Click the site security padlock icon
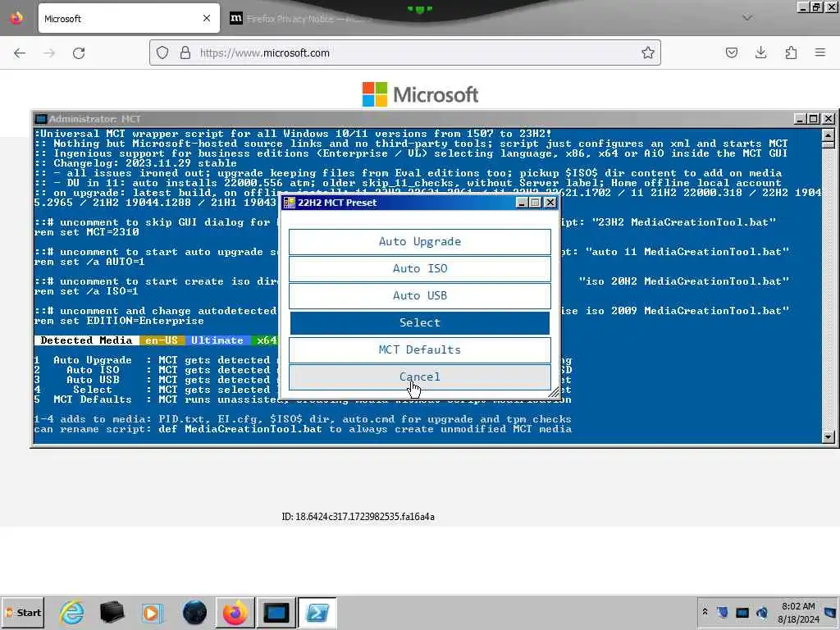This screenshot has width=840, height=630. tap(185, 52)
